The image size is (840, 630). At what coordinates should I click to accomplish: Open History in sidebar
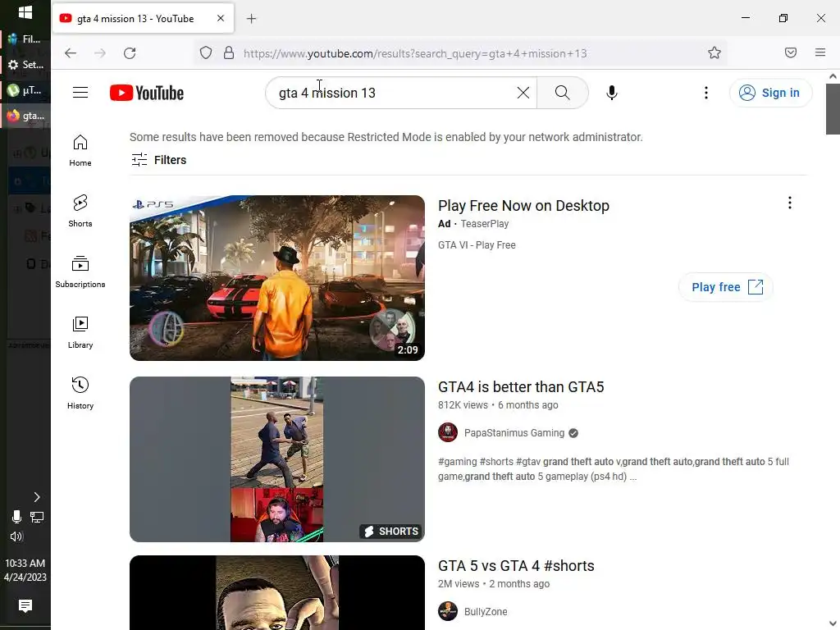tap(80, 393)
